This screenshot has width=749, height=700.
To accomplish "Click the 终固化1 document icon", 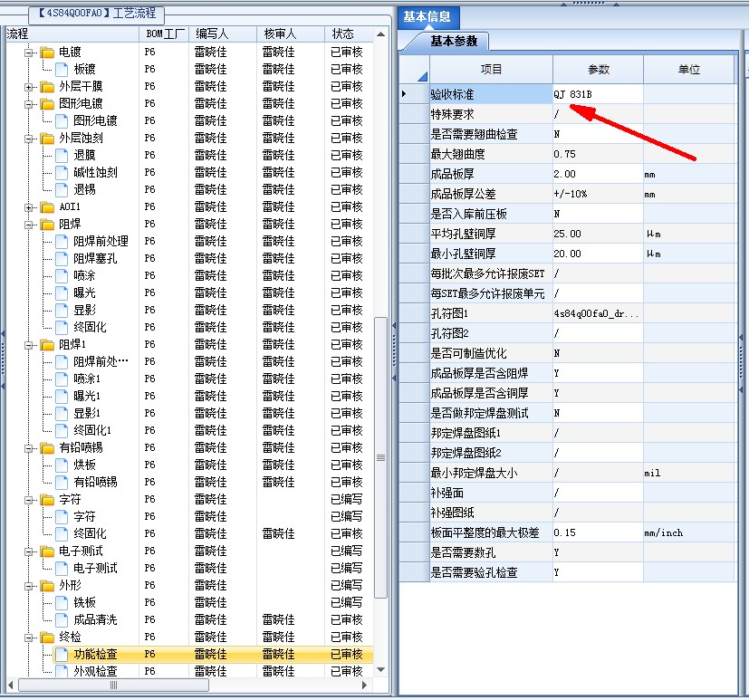I will [x=62, y=430].
